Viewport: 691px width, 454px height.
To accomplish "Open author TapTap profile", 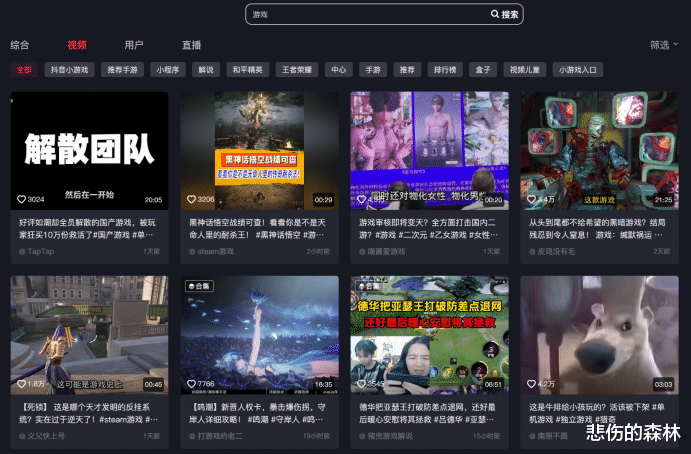I will [37, 251].
